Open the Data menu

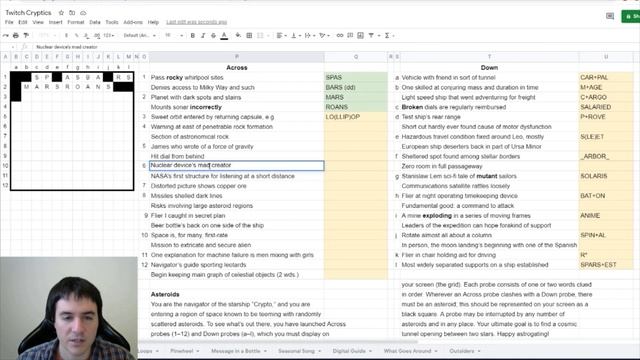[95, 22]
